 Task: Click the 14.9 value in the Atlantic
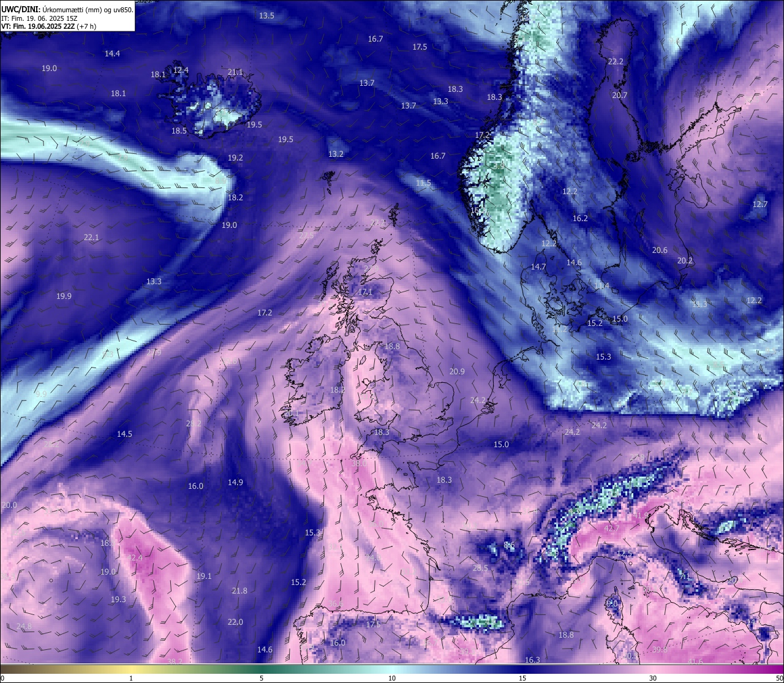[235, 482]
